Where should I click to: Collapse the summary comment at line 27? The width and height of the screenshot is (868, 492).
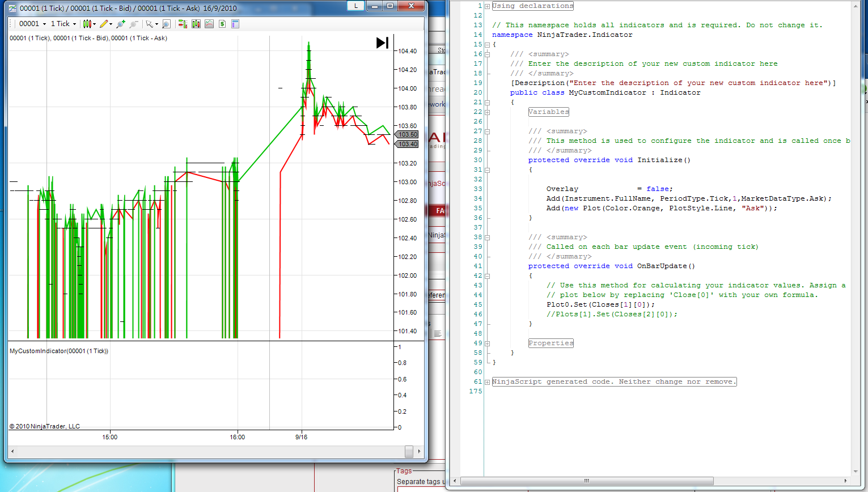(x=487, y=132)
